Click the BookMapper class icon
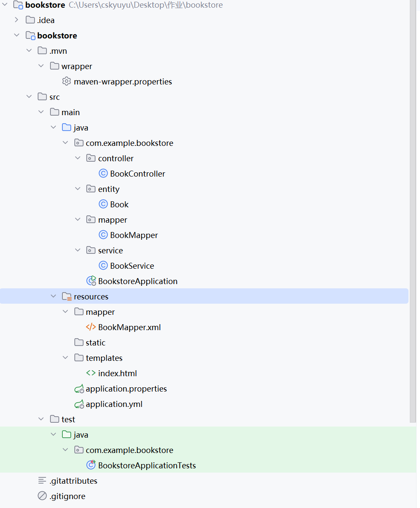The image size is (420, 508). [103, 235]
